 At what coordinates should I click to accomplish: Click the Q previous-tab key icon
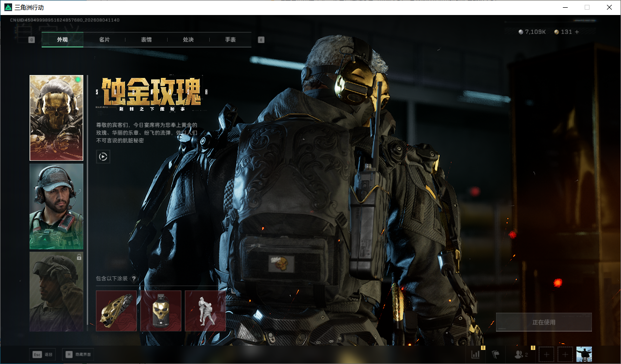(x=32, y=40)
